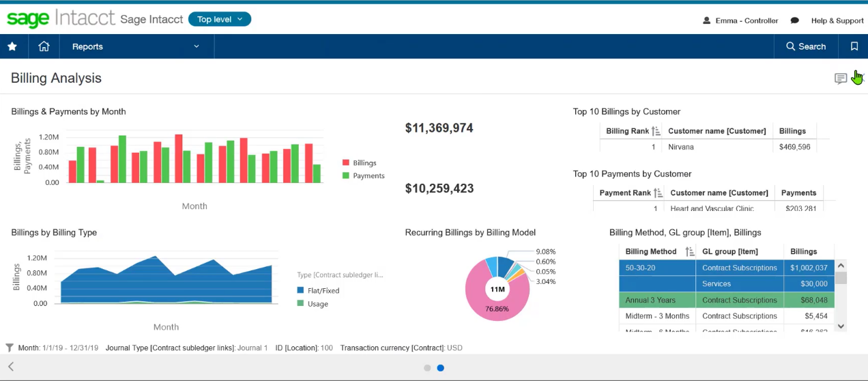This screenshot has height=381, width=868.
Task: Click the Payments green legend swatch
Action: tap(346, 175)
